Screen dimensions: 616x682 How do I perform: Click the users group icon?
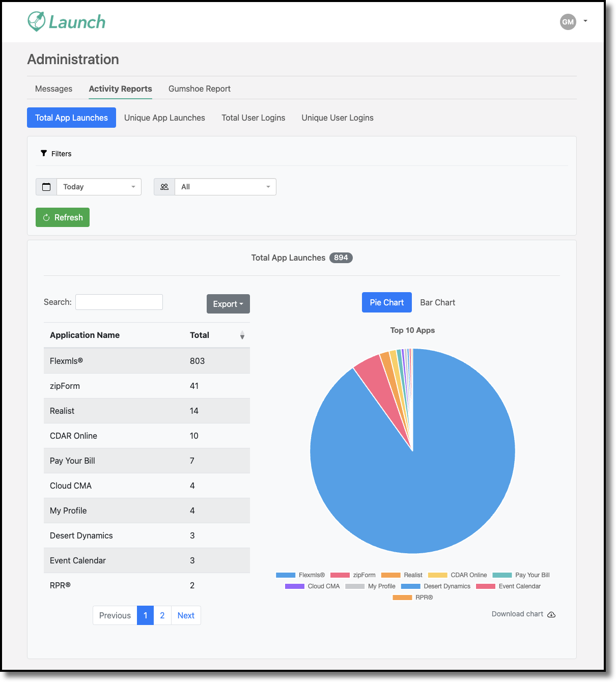coord(164,187)
